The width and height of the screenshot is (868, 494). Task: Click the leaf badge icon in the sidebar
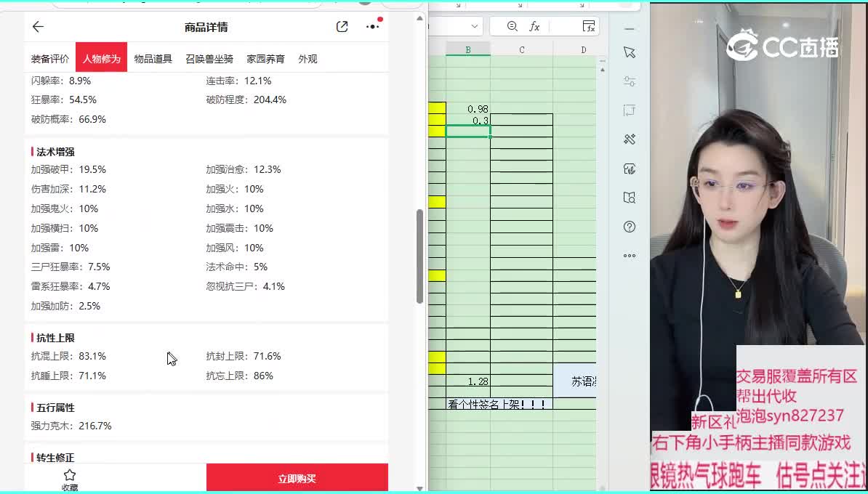[x=630, y=169]
